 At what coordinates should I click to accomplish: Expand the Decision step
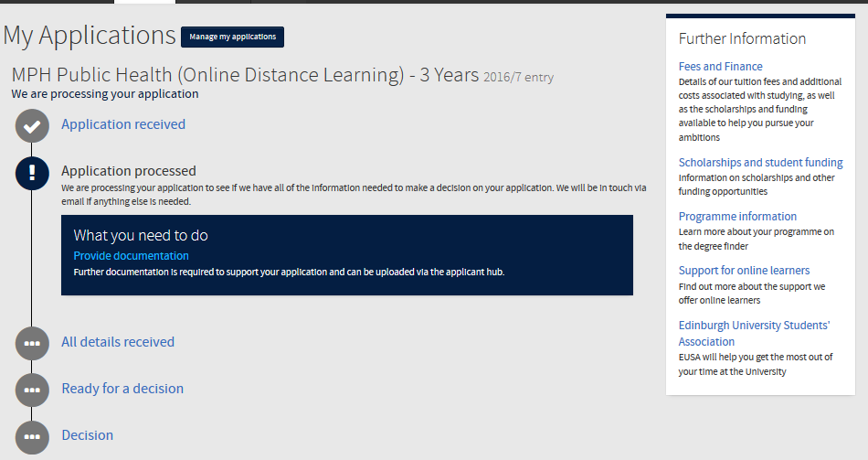(x=87, y=435)
